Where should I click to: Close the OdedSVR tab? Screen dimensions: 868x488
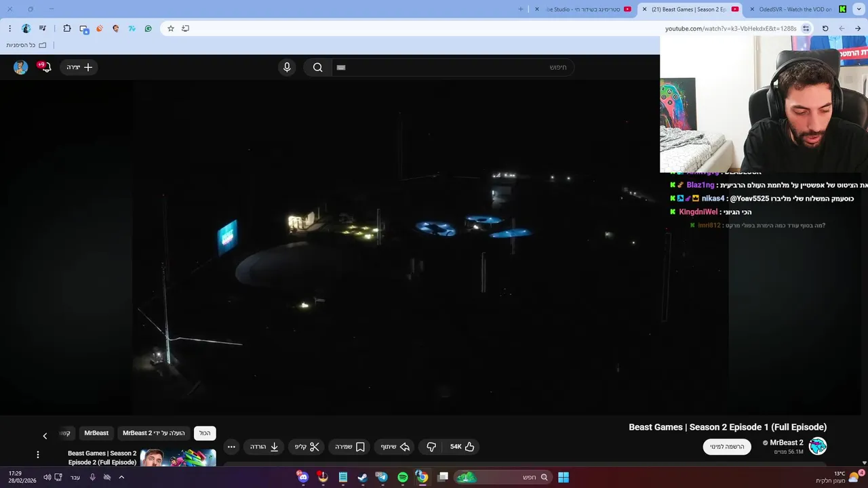coord(752,9)
